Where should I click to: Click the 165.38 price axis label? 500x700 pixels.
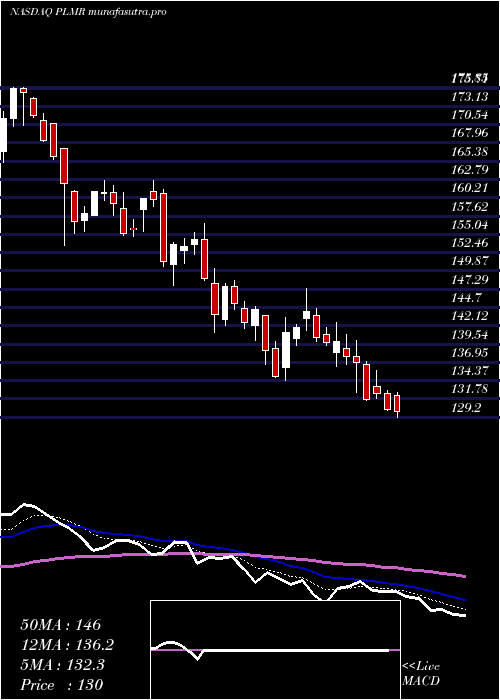pos(470,151)
